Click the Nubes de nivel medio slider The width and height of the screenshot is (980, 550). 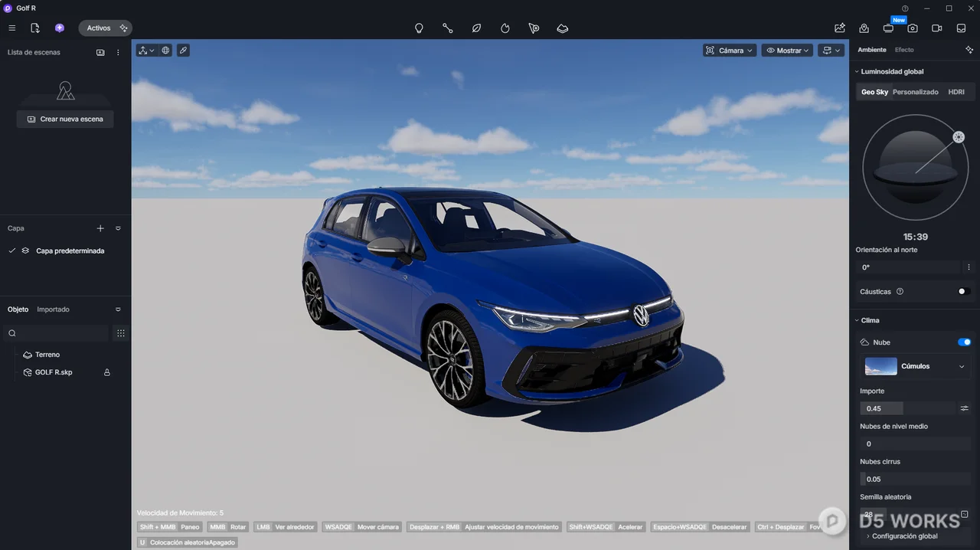point(916,444)
